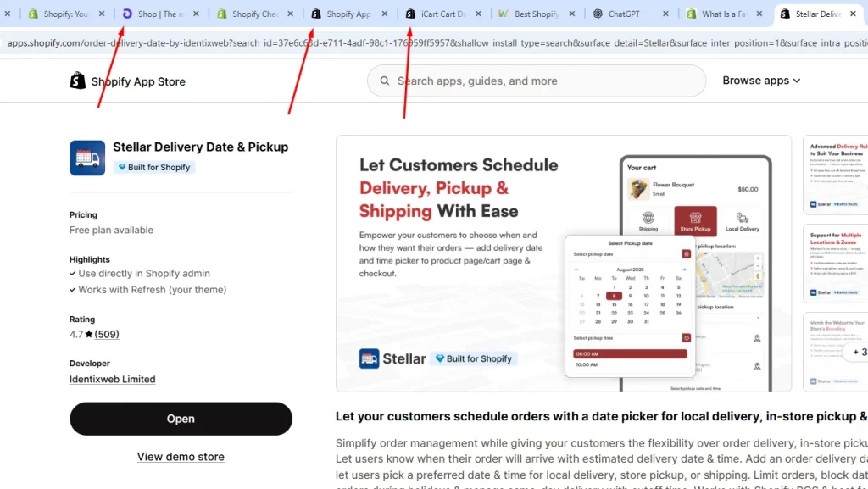Click the clock icon beside "Select pickup time"
The width and height of the screenshot is (868, 489).
(687, 338)
